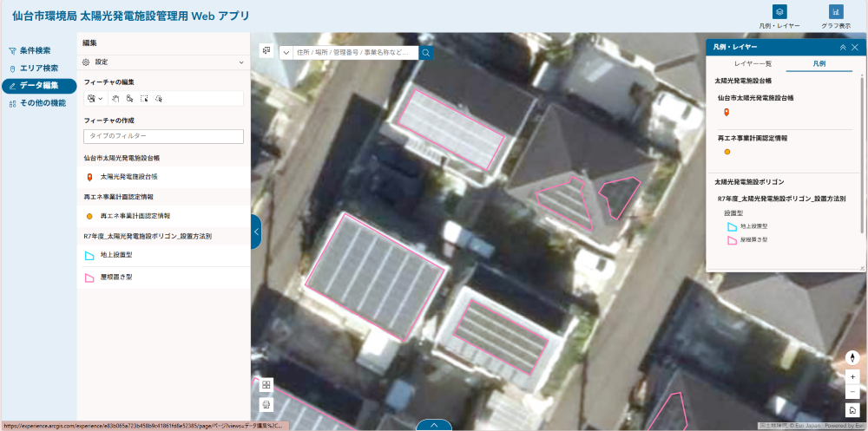Collapse the 凡例・レイヤー panel with double chevron
Viewport: 868px width, 431px height.
coord(843,48)
